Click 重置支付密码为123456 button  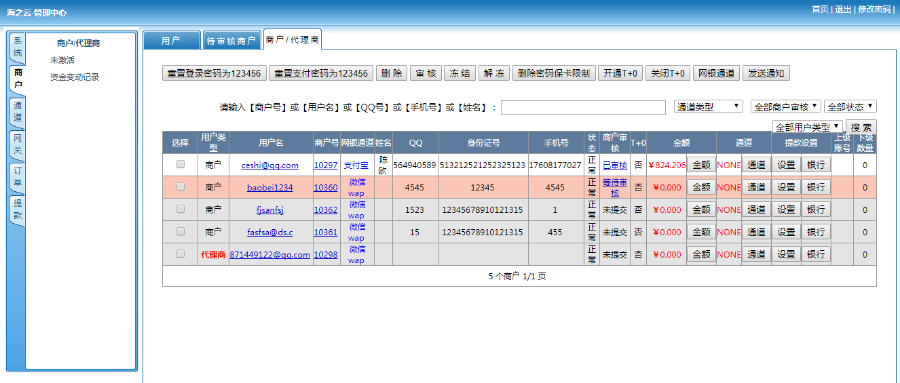click(x=321, y=73)
